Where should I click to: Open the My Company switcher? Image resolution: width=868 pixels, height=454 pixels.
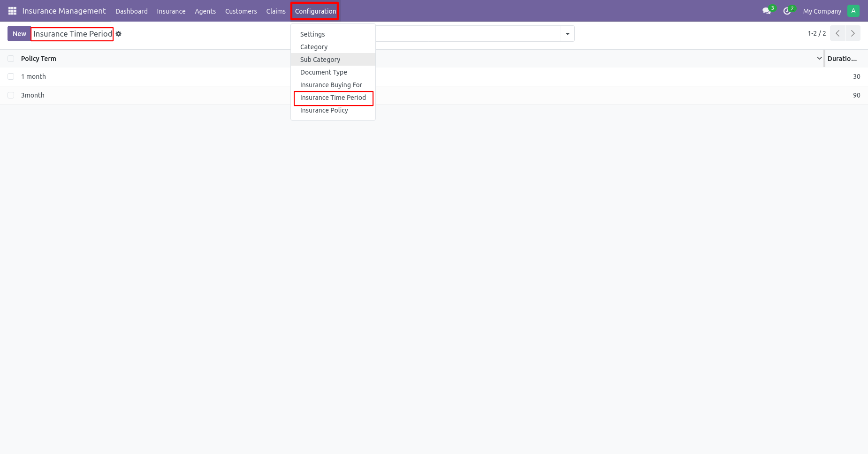coord(822,11)
